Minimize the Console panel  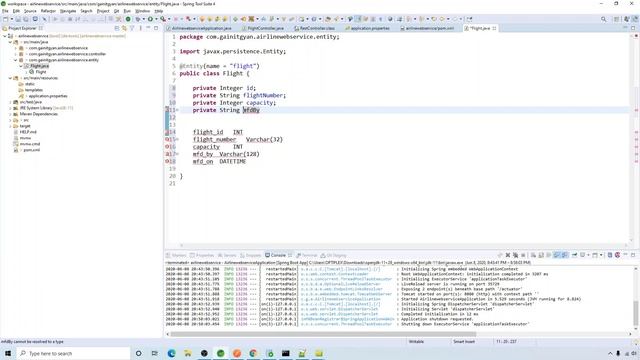625,255
